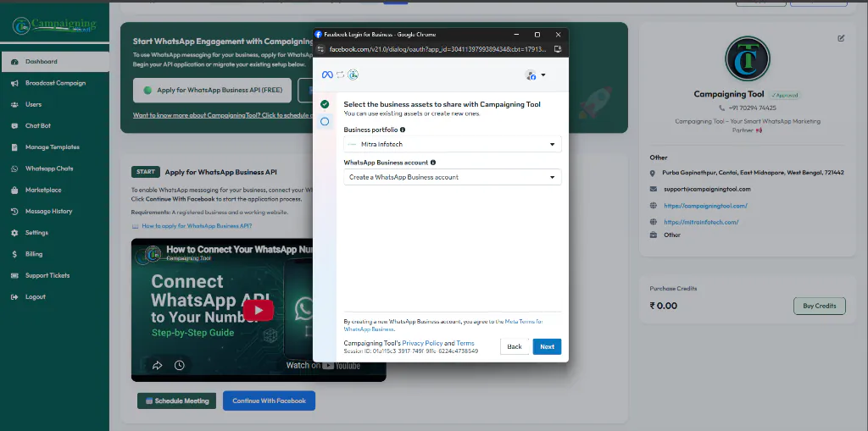Click the Campaigning Tool app icon in Facebook dialog
The image size is (868, 431).
point(353,75)
